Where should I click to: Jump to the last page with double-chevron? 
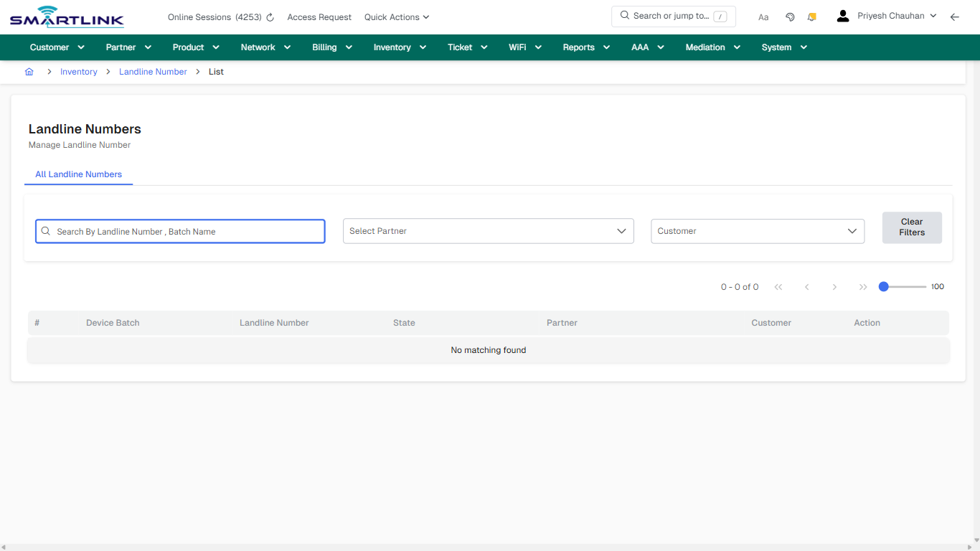pyautogui.click(x=863, y=286)
